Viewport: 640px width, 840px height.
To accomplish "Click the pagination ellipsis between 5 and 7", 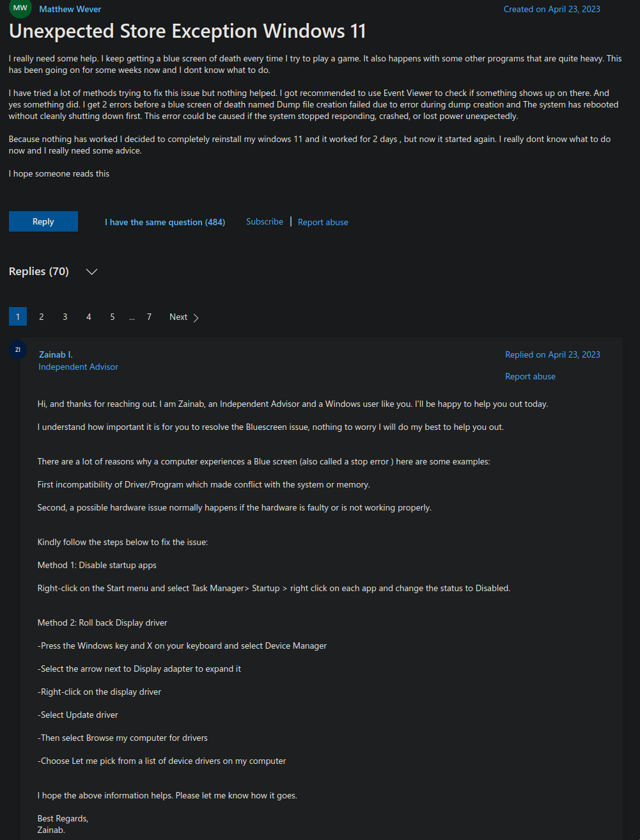I will [x=132, y=317].
